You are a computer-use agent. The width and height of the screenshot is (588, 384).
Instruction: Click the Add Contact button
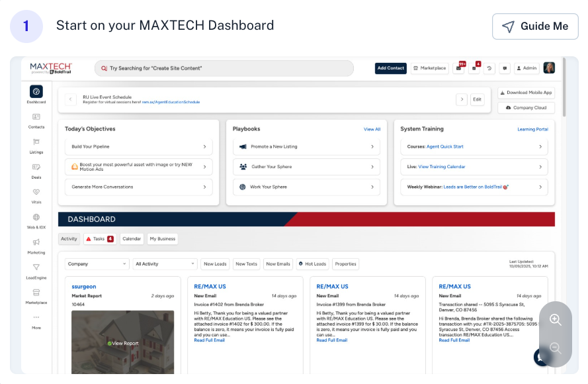(x=390, y=68)
